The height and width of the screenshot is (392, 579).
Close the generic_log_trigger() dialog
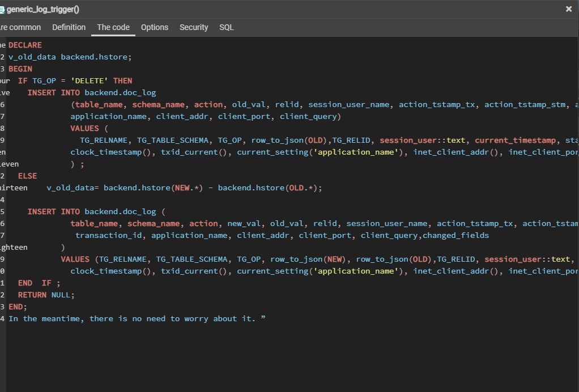coord(568,9)
